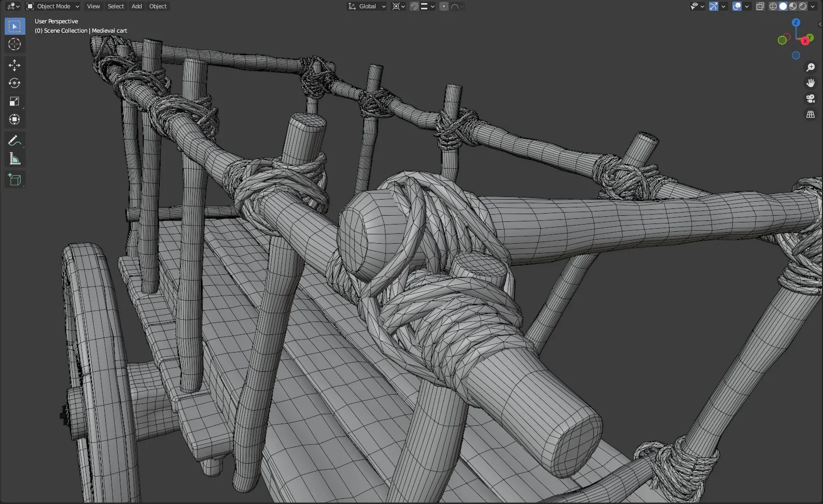Choose the Annotate pencil tool
Image resolution: width=823 pixels, height=504 pixels.
pyautogui.click(x=15, y=141)
